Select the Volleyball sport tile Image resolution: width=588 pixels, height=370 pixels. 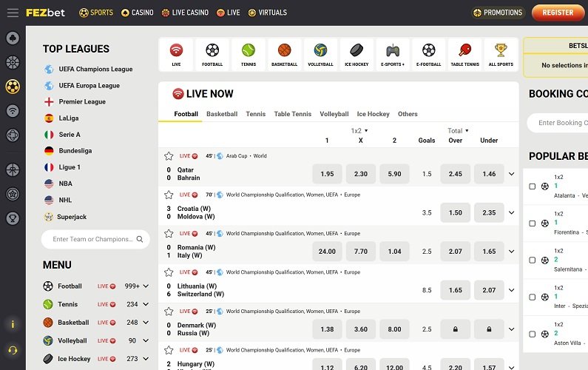320,55
